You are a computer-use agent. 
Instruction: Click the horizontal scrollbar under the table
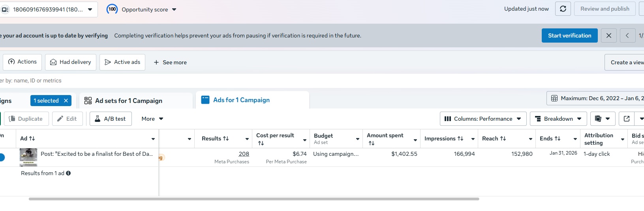pyautogui.click(x=253, y=199)
